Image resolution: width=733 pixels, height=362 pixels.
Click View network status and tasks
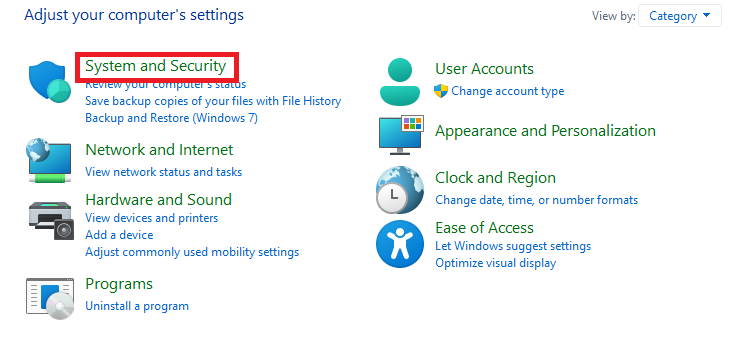pyautogui.click(x=164, y=172)
